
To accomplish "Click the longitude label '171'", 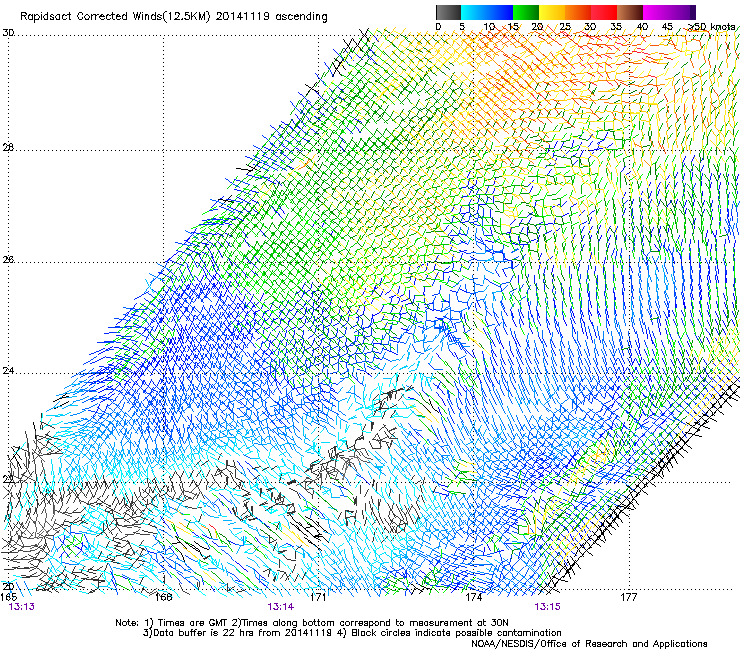I will (x=318, y=597).
